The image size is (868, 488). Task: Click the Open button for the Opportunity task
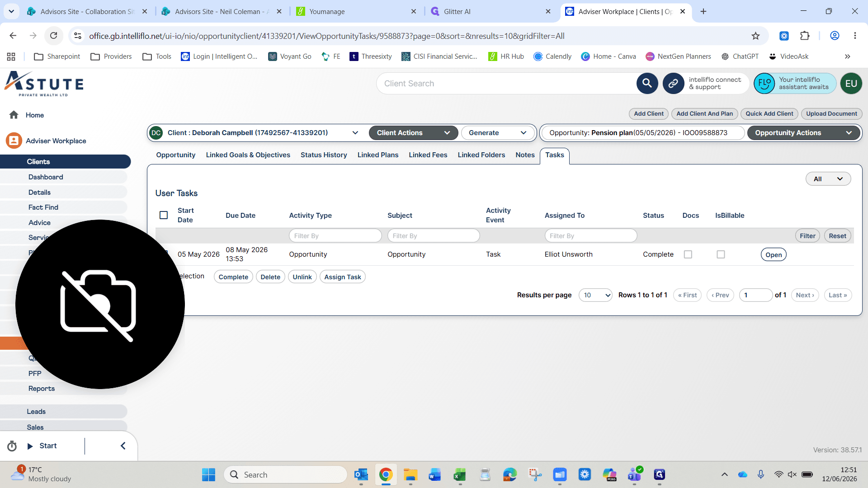(x=774, y=255)
